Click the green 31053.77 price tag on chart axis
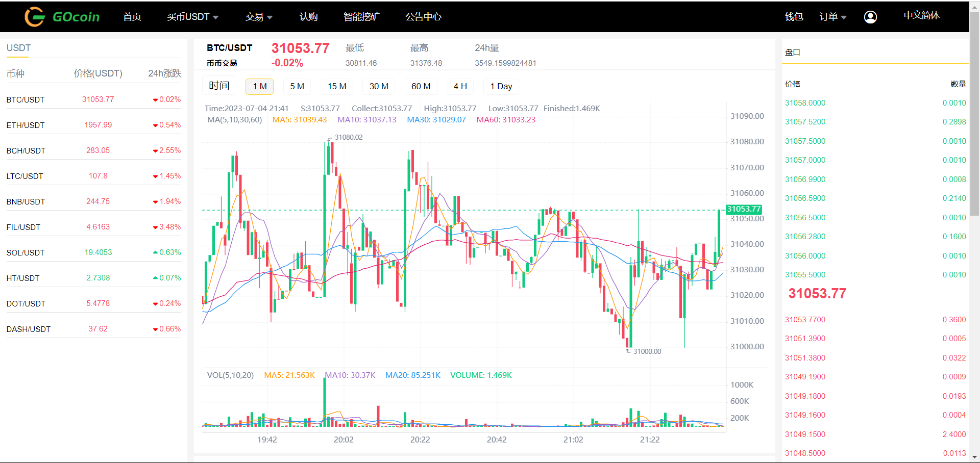This screenshot has width=980, height=463. pyautogui.click(x=744, y=209)
